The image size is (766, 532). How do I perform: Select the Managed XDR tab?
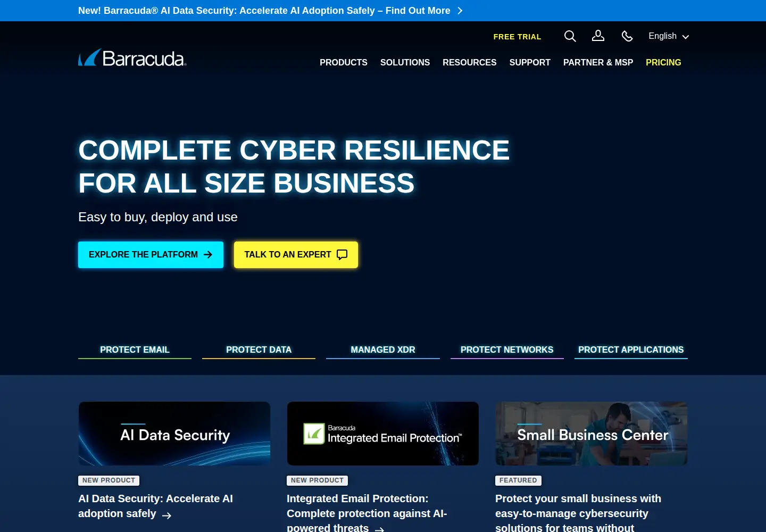[383, 350]
